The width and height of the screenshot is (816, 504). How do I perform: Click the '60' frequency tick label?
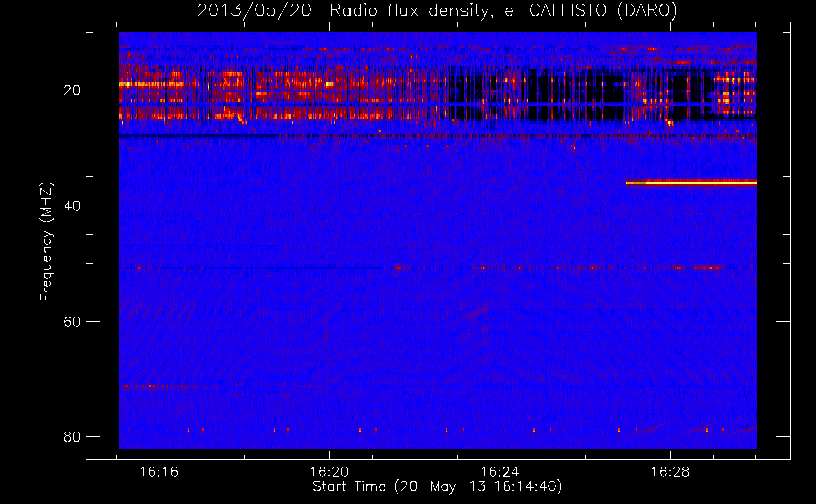click(72, 322)
